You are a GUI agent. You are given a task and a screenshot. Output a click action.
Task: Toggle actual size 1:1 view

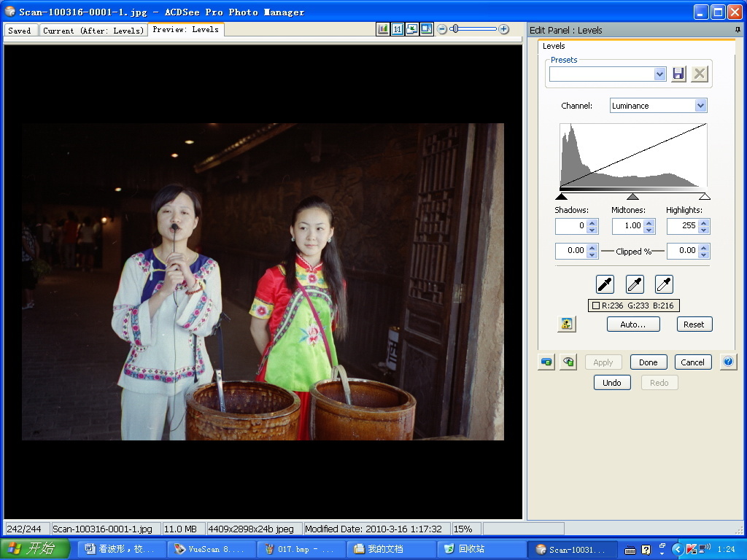tap(398, 29)
